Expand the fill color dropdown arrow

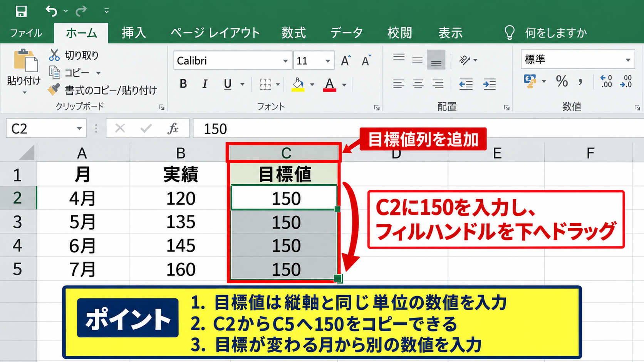tap(312, 84)
